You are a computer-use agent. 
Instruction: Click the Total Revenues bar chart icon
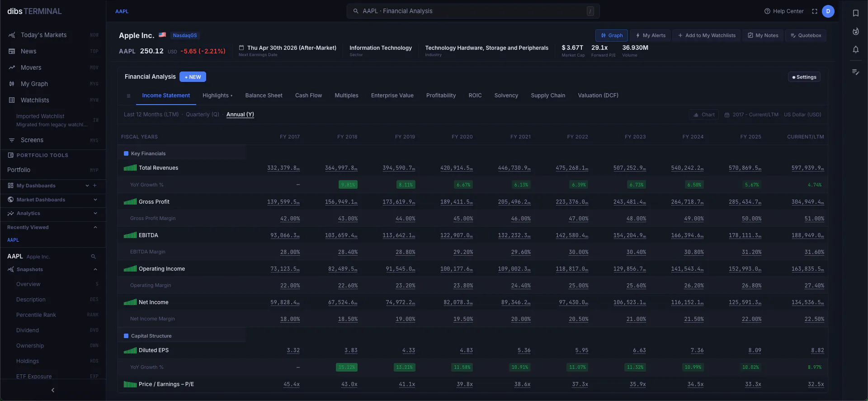point(130,168)
